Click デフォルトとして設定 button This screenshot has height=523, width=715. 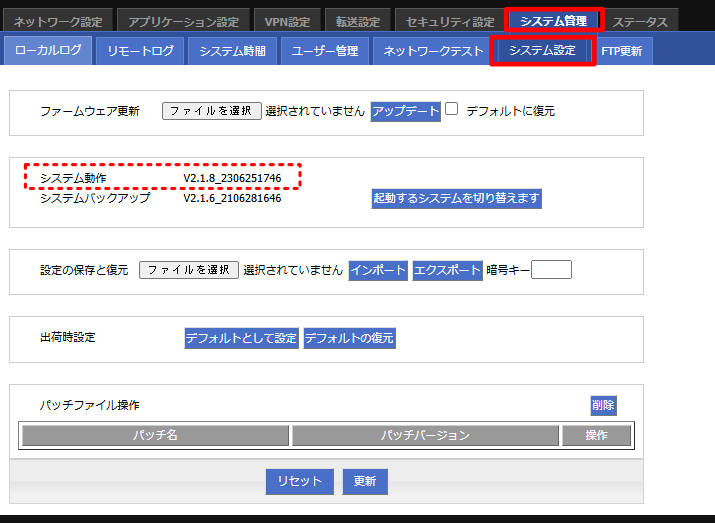[242, 338]
